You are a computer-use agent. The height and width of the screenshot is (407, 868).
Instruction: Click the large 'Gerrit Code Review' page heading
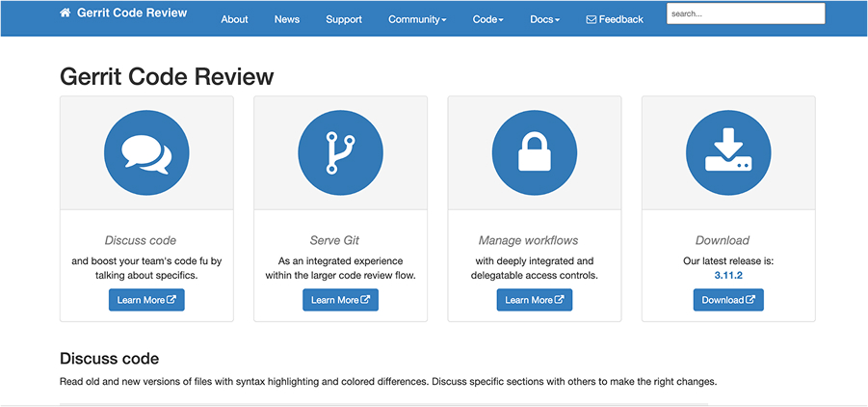coord(167,76)
